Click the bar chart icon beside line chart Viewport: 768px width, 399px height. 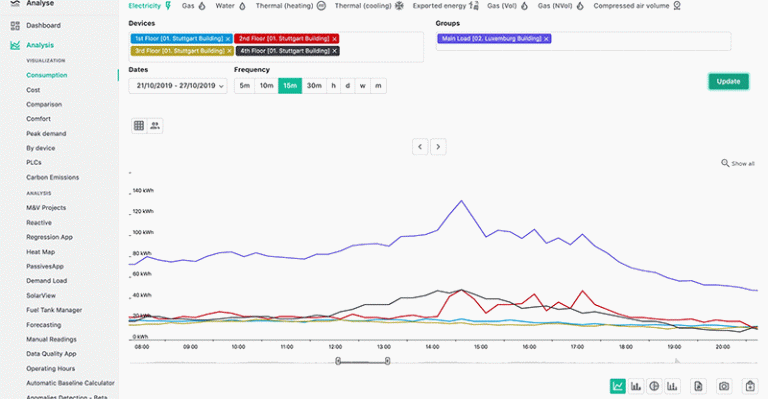636,386
